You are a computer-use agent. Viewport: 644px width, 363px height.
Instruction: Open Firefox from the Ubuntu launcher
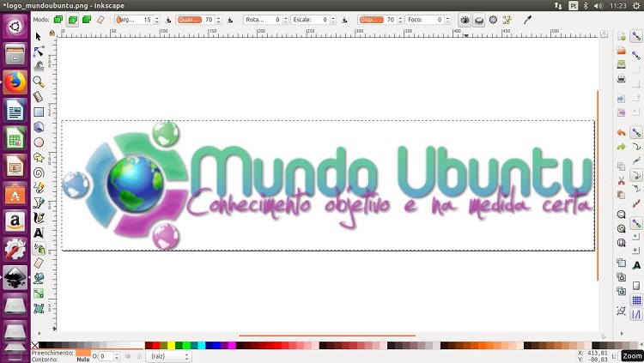click(15, 82)
